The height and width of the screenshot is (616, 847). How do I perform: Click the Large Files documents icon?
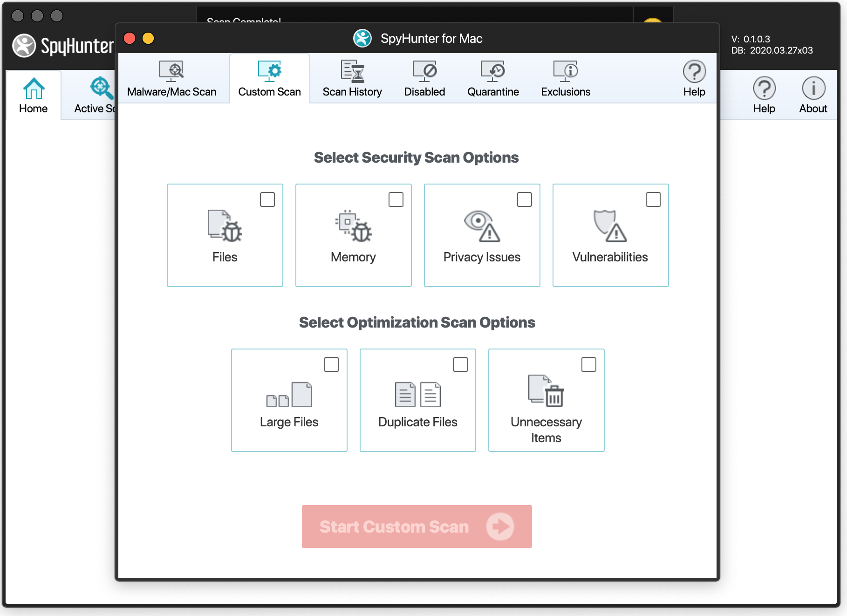click(289, 394)
